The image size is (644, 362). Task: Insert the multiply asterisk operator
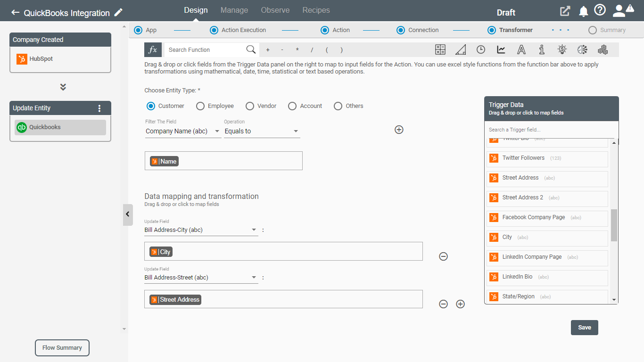click(x=297, y=49)
